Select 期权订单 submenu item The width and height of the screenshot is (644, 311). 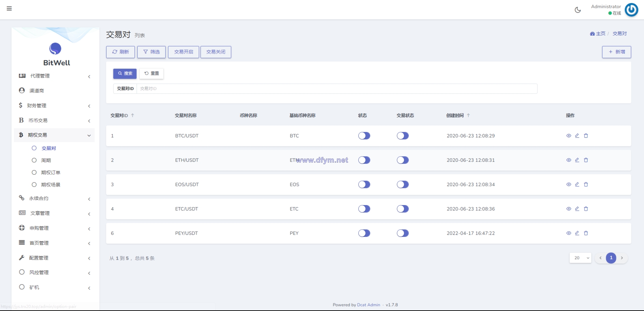coord(51,173)
